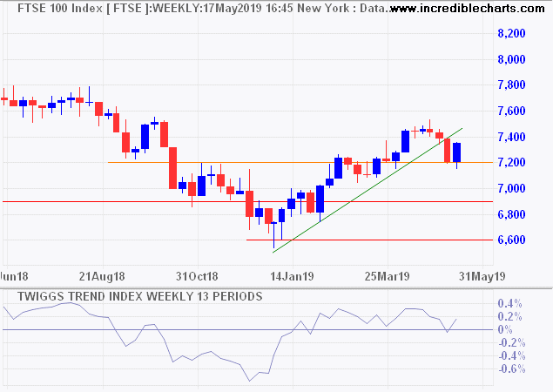Click the 25Mar19 date label

(387, 276)
